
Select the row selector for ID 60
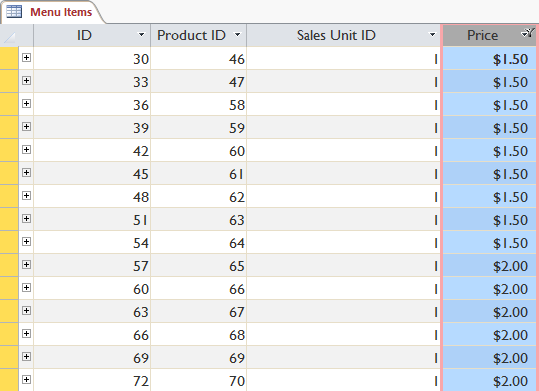click(9, 288)
